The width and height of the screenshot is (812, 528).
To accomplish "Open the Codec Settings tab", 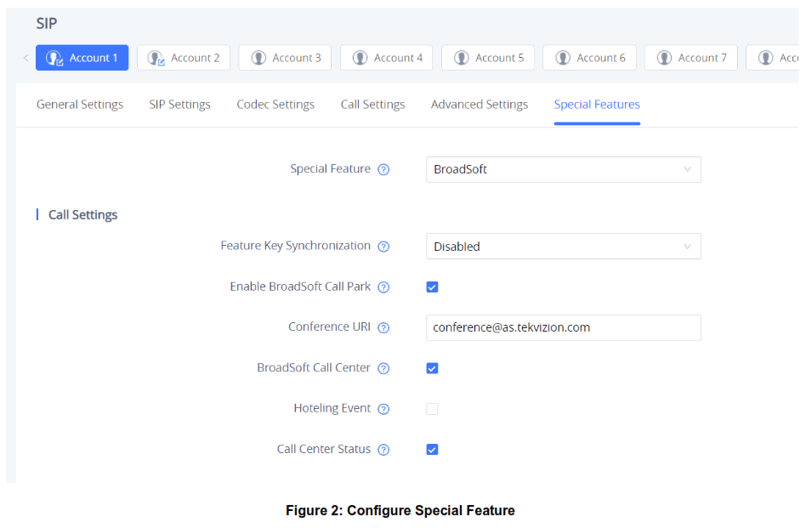I will click(x=275, y=105).
